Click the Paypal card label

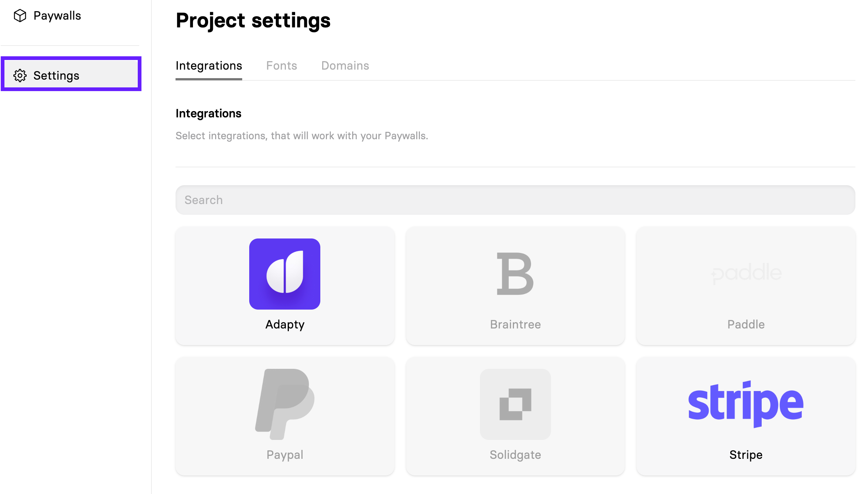(285, 455)
